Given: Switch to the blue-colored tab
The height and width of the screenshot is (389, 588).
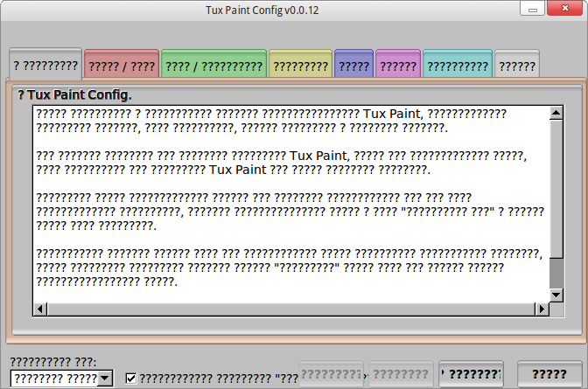Looking at the screenshot, I should click(x=353, y=64).
